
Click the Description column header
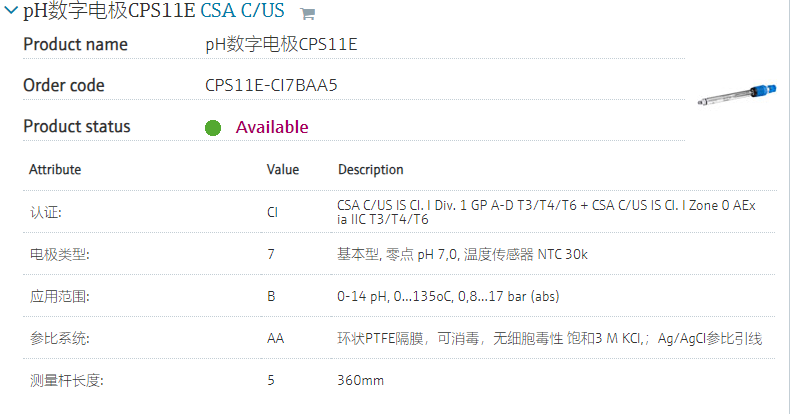tap(371, 170)
